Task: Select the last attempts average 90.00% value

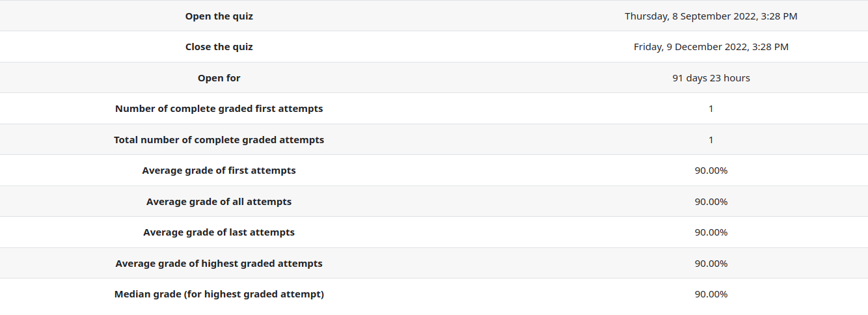Action: click(711, 232)
